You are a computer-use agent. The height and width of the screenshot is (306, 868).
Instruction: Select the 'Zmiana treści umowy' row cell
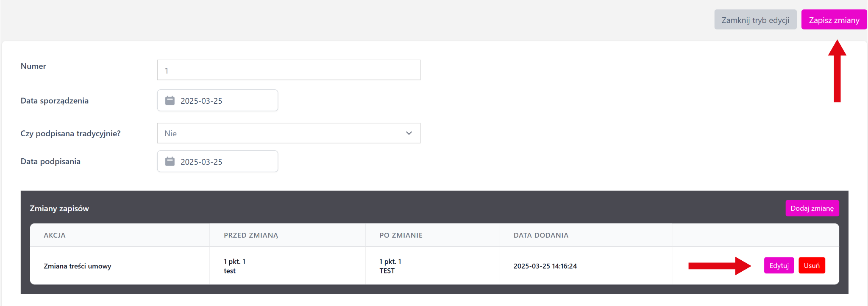pyautogui.click(x=78, y=266)
